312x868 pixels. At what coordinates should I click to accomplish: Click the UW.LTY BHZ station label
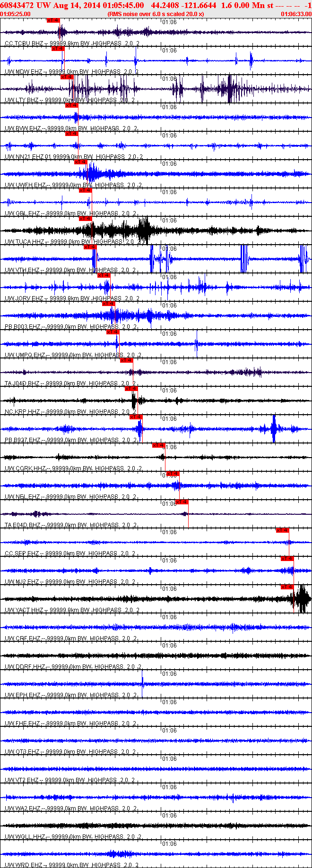coord(22,100)
